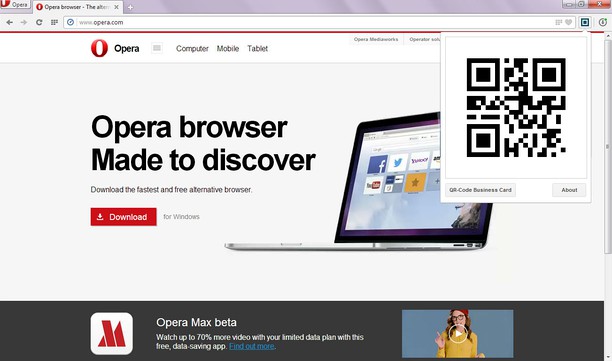The image size is (612, 361).
Task: Click the Opera Max app icon
Action: click(x=112, y=334)
